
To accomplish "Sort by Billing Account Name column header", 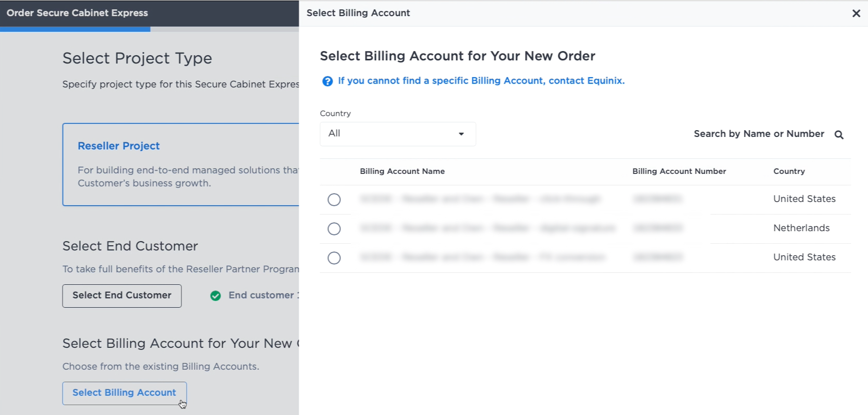I will coord(402,171).
